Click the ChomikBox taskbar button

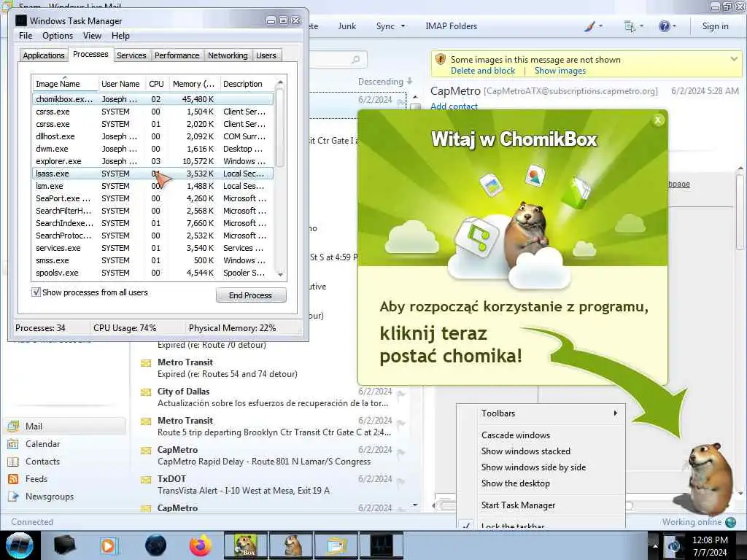pos(246,545)
